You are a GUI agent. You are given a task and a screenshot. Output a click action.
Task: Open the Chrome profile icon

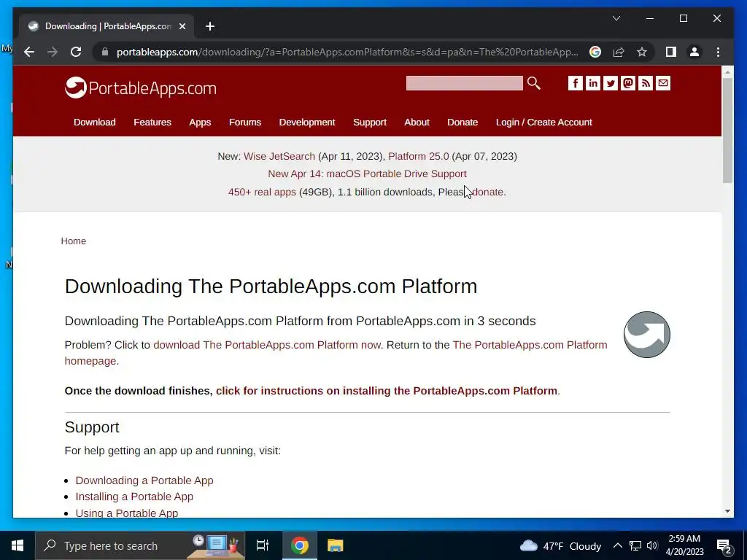click(x=694, y=52)
